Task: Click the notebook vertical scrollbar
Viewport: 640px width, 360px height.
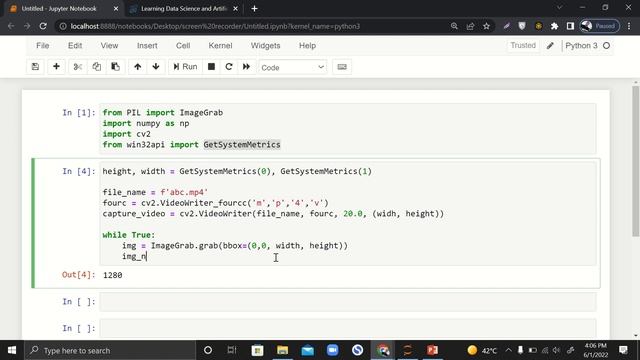Action: (x=636, y=161)
